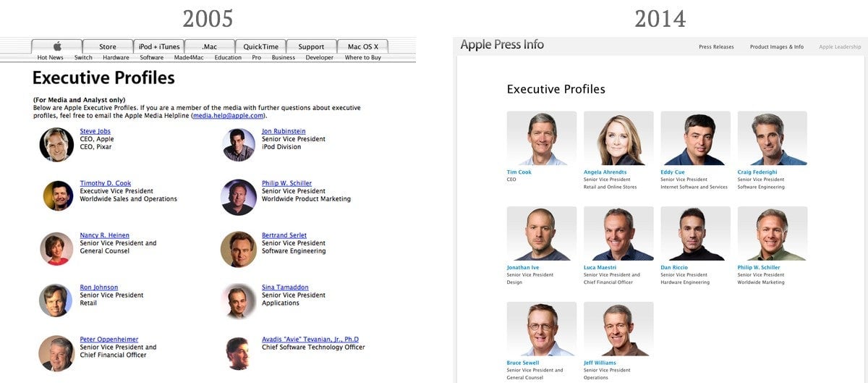Select Where to Buy
The image size is (868, 383).
[363, 58]
